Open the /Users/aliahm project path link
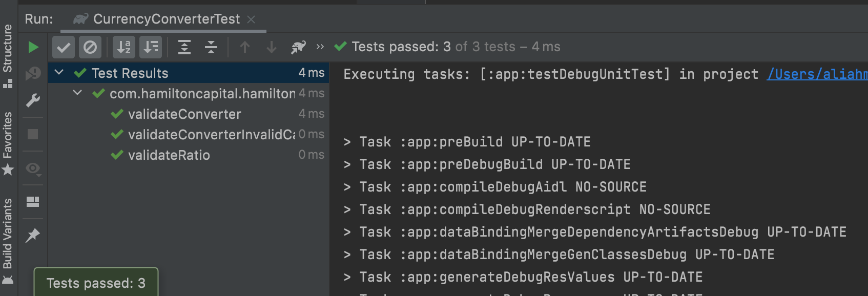The height and width of the screenshot is (296, 868). [817, 74]
